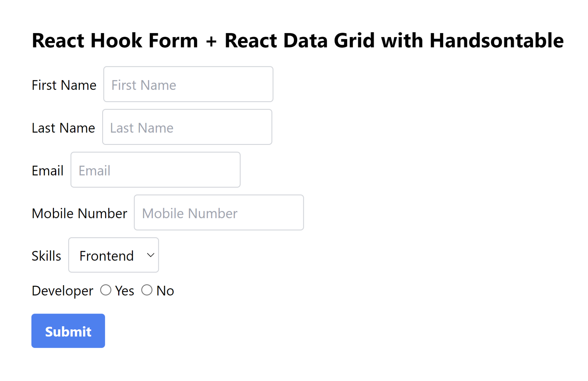Click the Last Name label
Screen dimensions: 588x381
(63, 128)
